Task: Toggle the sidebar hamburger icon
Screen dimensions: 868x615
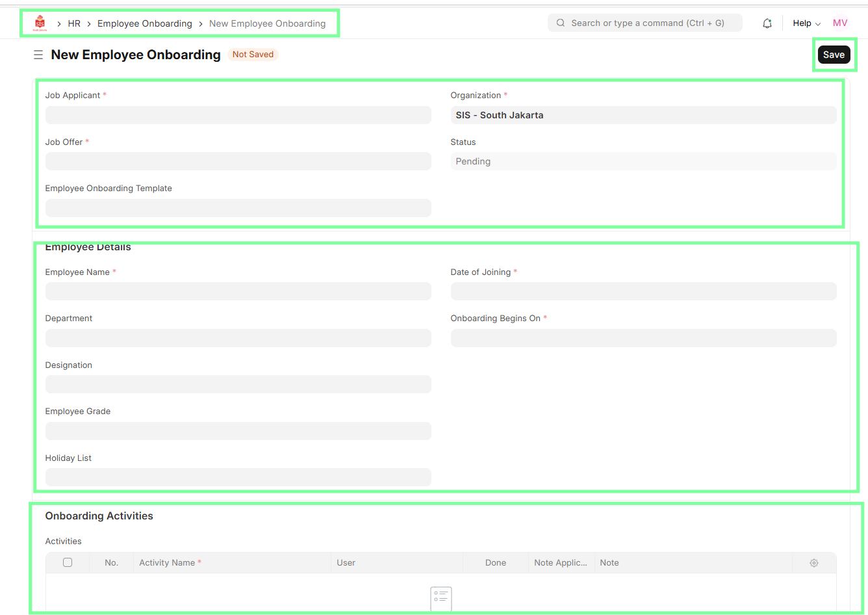Action: pyautogui.click(x=38, y=55)
